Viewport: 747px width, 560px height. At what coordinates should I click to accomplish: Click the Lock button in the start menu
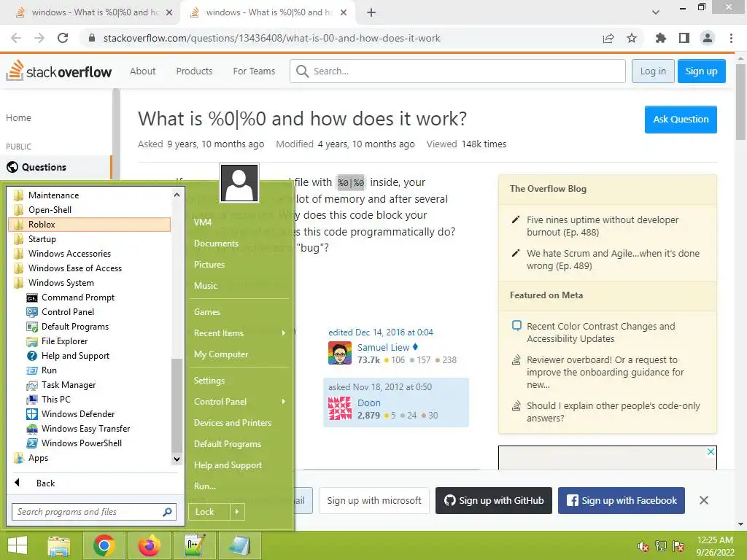(x=209, y=512)
